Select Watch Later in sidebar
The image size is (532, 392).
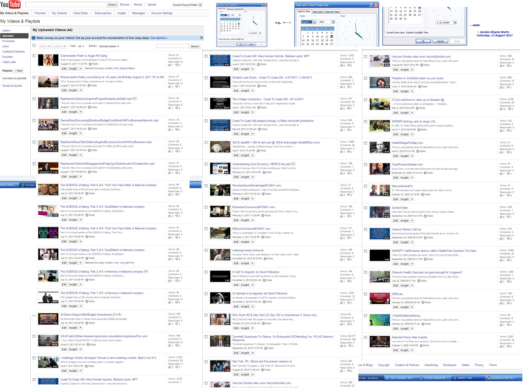9,62
